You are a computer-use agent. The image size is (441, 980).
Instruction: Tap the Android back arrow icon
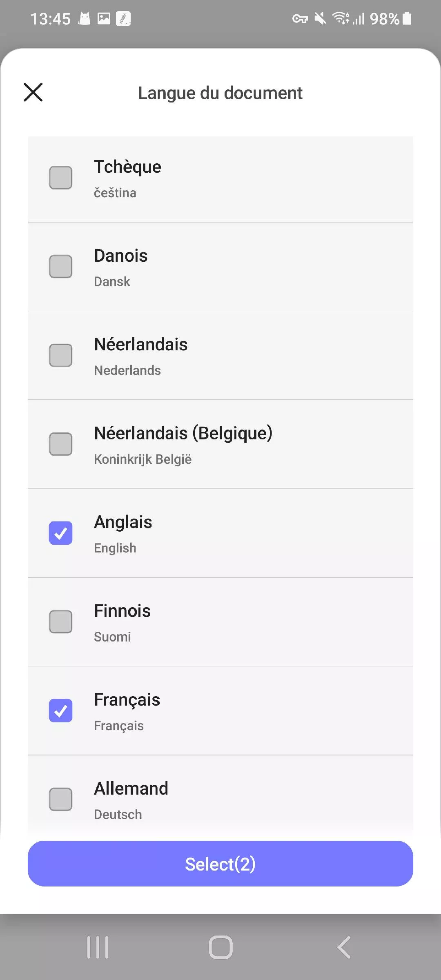344,947
